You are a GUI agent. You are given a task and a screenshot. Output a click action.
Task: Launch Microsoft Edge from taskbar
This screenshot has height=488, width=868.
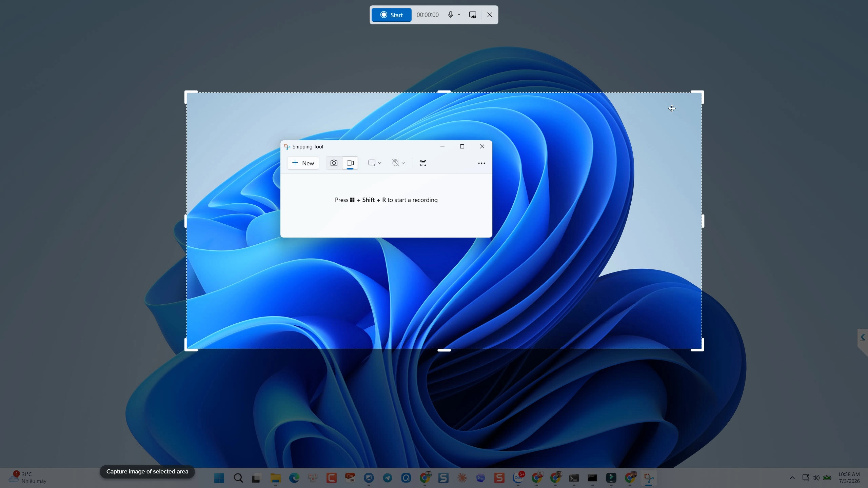pos(294,478)
